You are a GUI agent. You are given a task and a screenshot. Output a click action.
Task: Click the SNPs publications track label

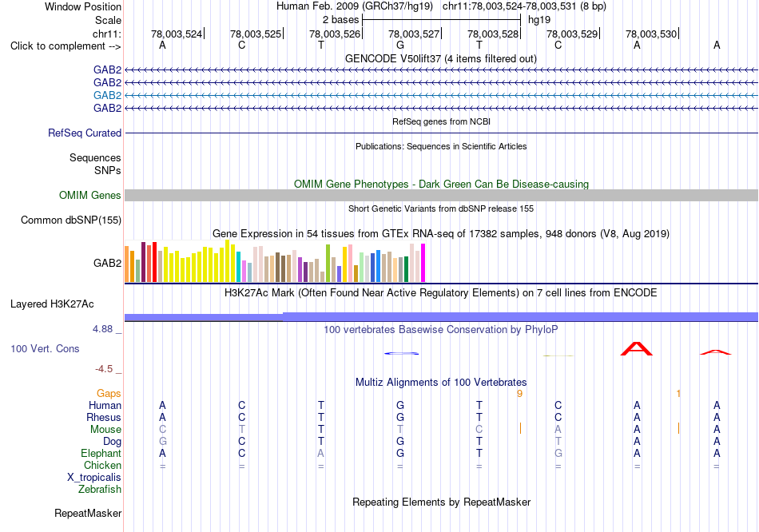[108, 170]
